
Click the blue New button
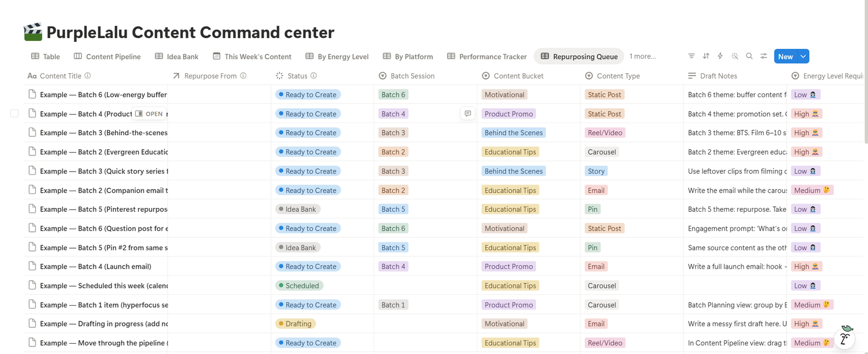coord(785,56)
